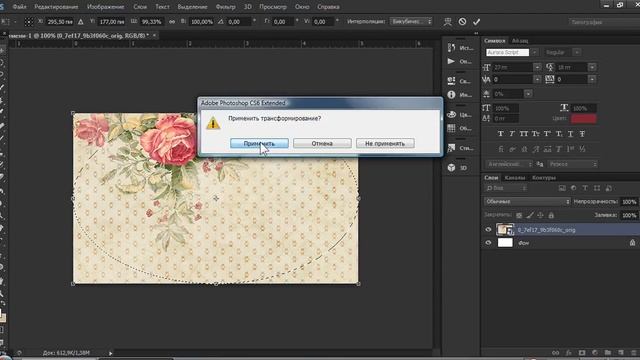Viewport: 640px width, 360px height.
Task: Open the Aurora Script font dropdown arrow
Action: [534, 52]
